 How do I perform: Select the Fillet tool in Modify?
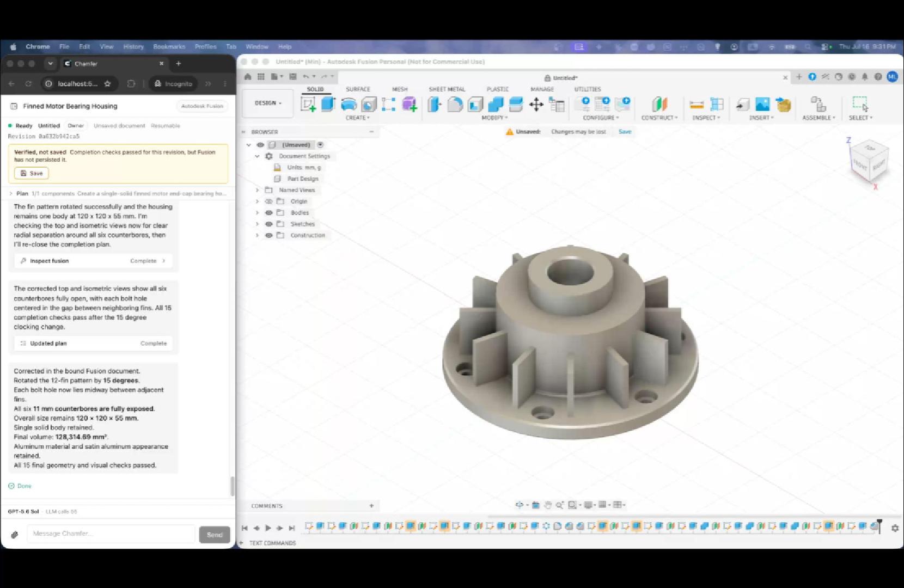pyautogui.click(x=455, y=104)
